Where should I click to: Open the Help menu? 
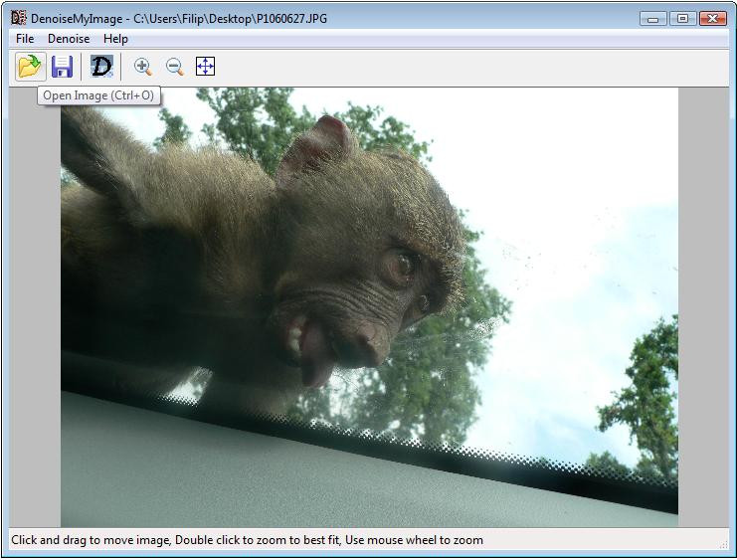click(115, 39)
